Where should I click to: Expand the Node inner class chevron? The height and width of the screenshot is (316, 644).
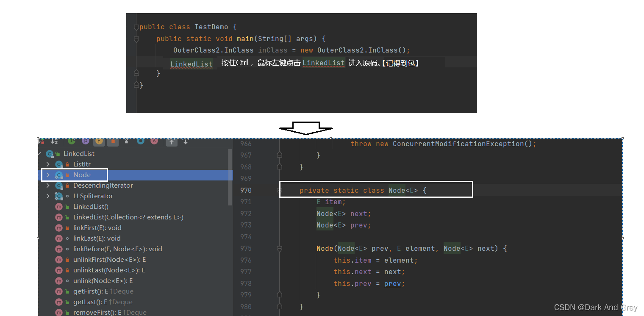pos(48,175)
